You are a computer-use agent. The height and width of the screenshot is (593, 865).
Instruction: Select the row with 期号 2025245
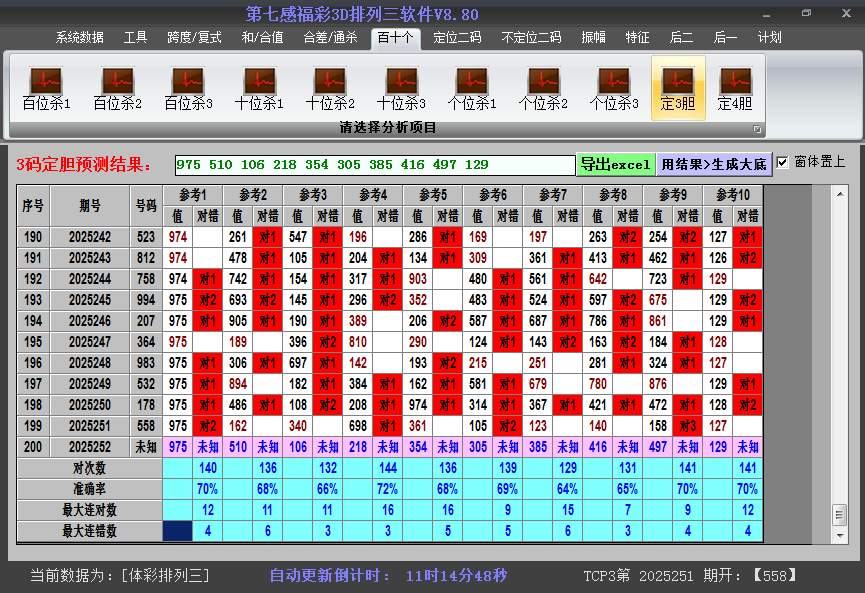[390, 300]
